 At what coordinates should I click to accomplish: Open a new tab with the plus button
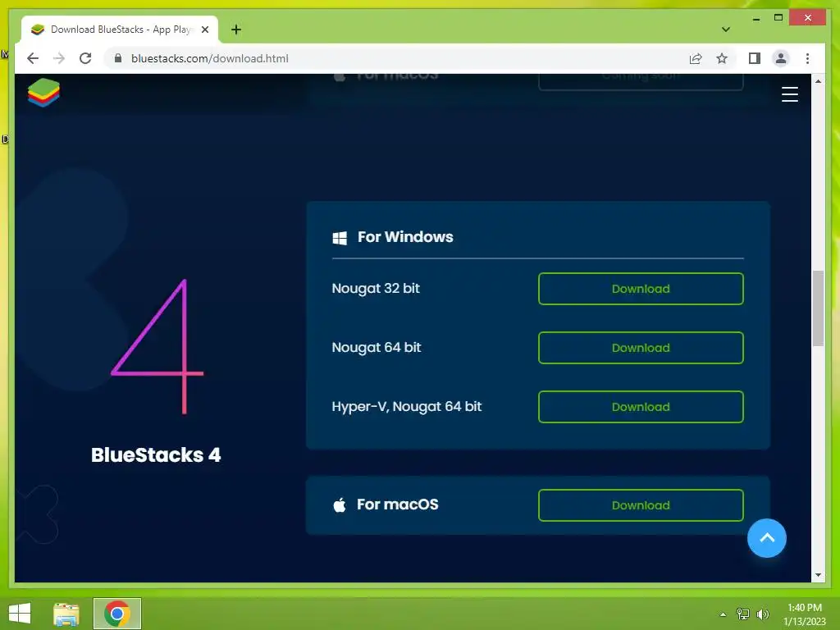(236, 30)
